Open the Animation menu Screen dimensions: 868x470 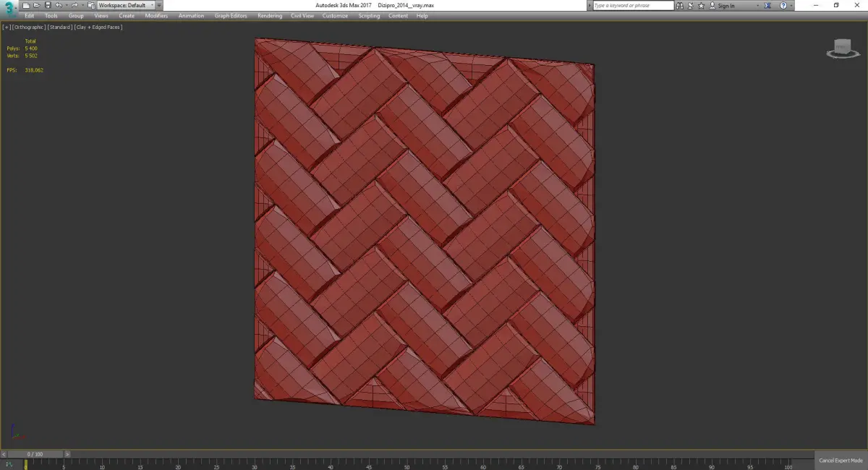pyautogui.click(x=191, y=16)
